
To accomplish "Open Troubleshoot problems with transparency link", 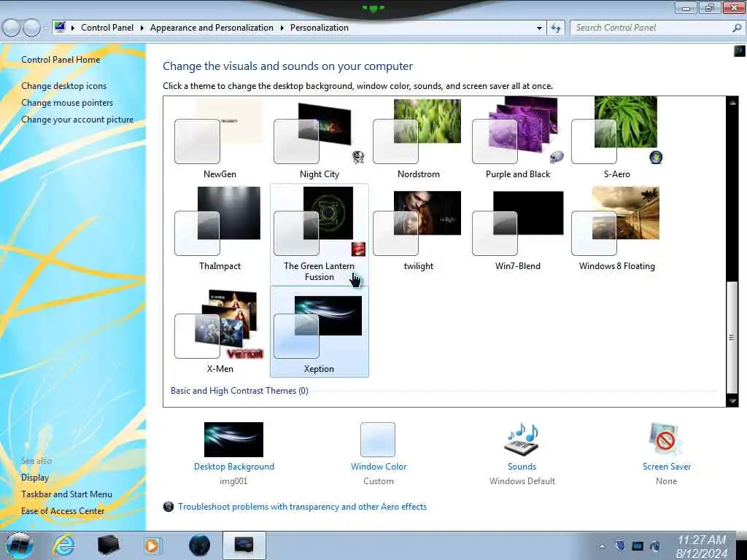I will (302, 507).
